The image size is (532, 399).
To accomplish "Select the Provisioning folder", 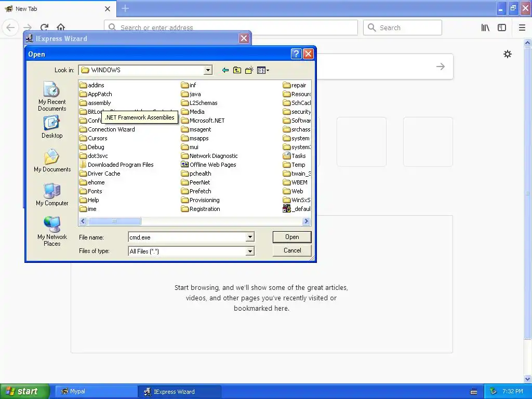I will click(x=200, y=200).
